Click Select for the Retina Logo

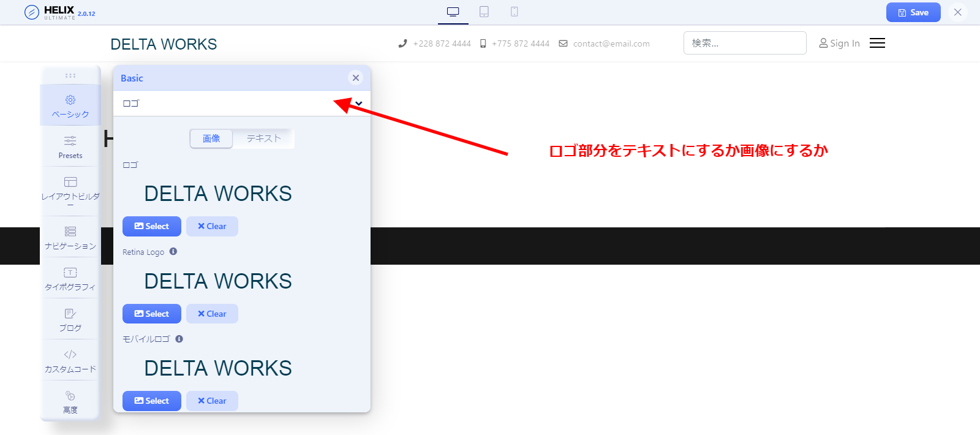152,314
